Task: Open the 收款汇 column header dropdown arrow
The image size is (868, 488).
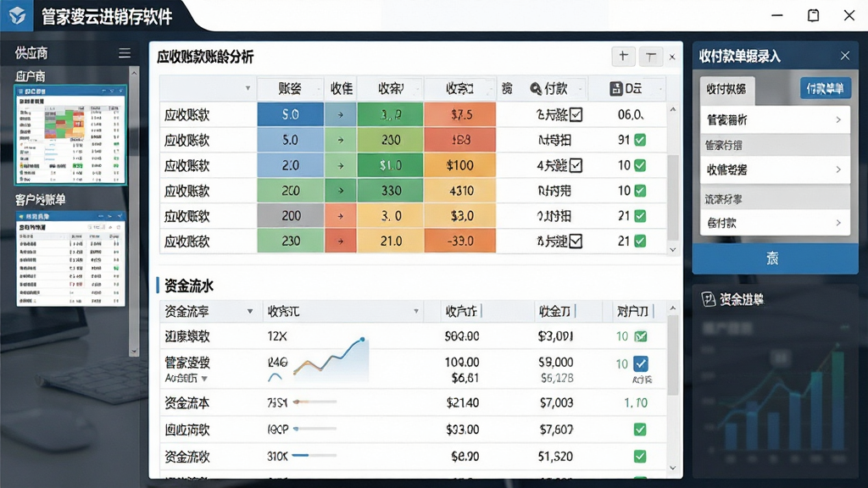Action: tap(415, 312)
